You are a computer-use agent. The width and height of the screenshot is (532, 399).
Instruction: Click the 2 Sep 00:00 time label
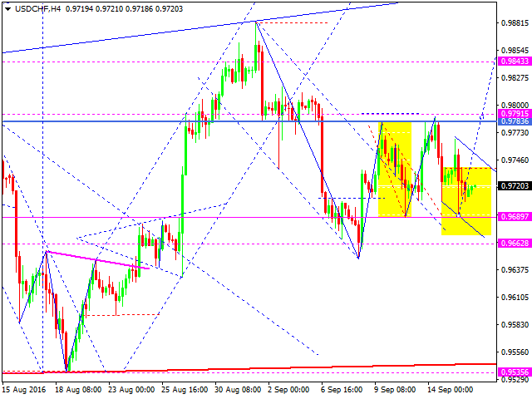click(288, 390)
